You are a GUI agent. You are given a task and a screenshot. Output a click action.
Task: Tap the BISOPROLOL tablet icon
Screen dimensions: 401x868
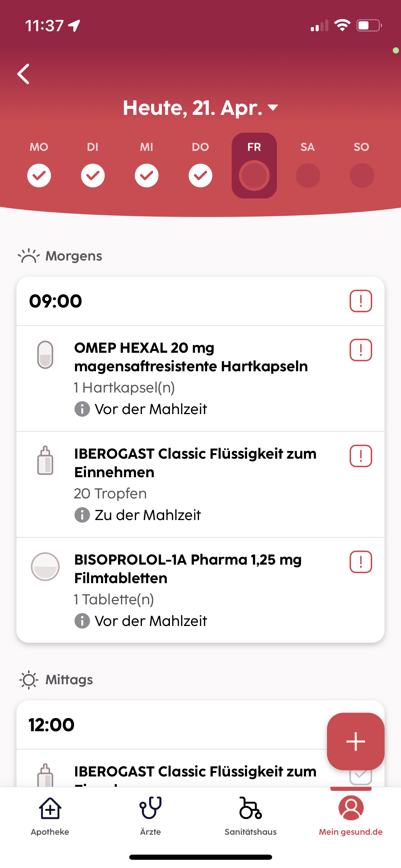point(45,566)
